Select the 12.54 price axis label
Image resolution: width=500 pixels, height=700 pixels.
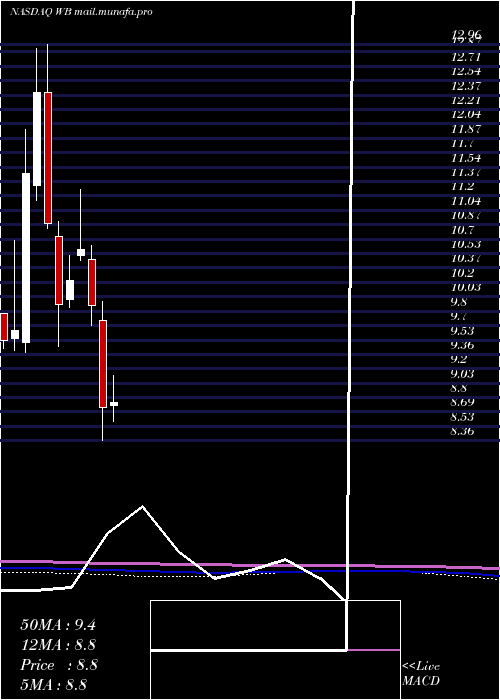pyautogui.click(x=466, y=71)
